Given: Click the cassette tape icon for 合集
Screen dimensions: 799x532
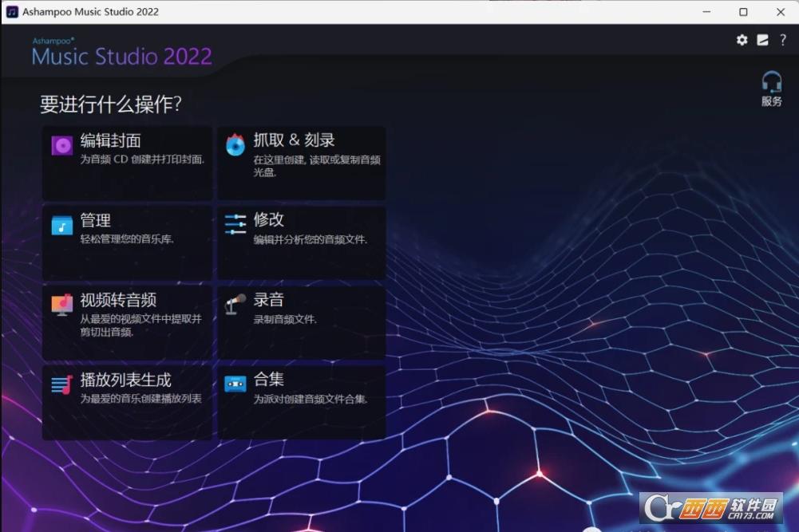Looking at the screenshot, I should tap(235, 384).
